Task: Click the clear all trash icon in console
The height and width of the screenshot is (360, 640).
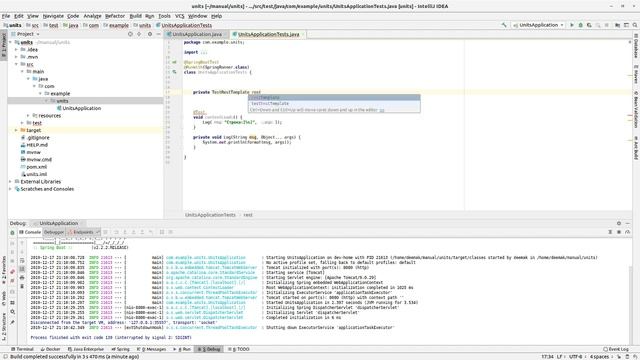Action: [22, 287]
